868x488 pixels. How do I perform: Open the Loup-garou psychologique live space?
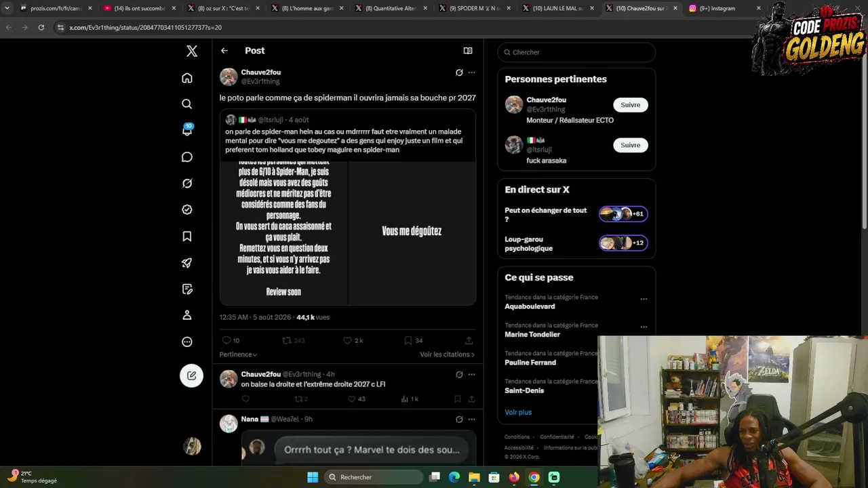coord(576,243)
